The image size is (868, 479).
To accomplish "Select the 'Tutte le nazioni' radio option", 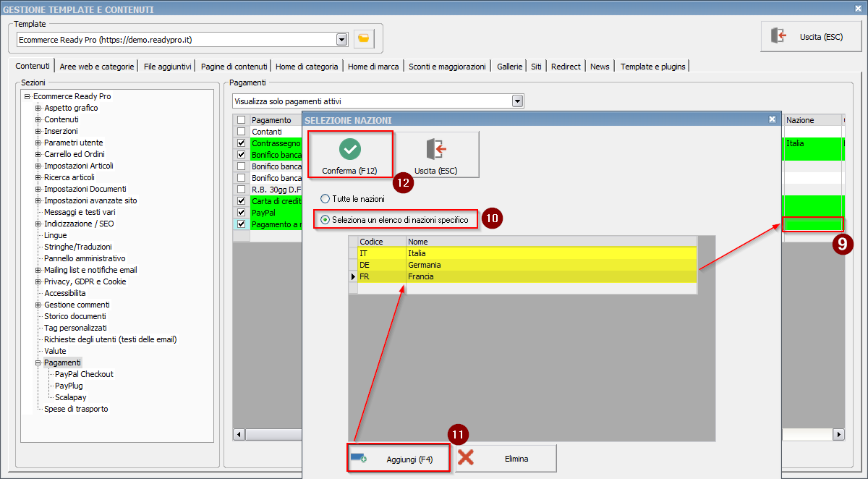I will [x=325, y=198].
